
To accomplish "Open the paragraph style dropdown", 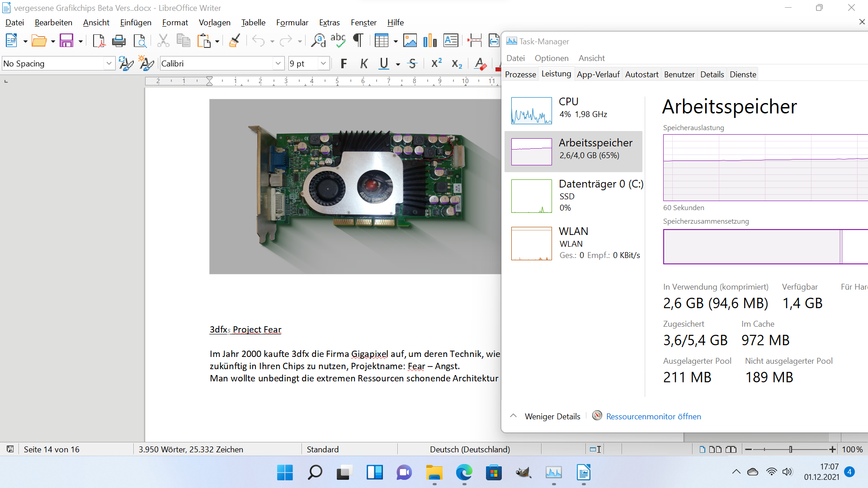I will [108, 64].
